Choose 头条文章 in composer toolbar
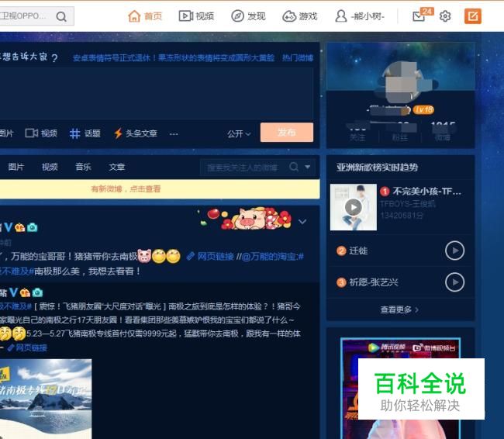This screenshot has width=504, height=439. 136,133
